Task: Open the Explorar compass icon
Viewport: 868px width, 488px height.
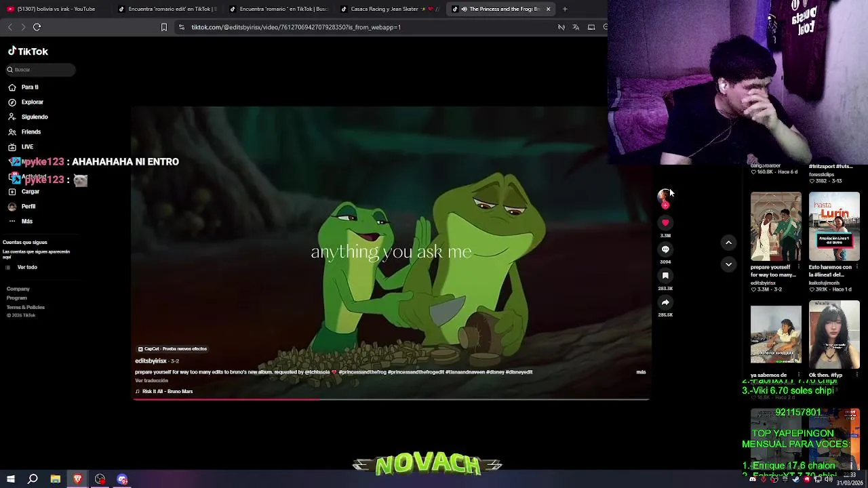Action: (x=12, y=102)
